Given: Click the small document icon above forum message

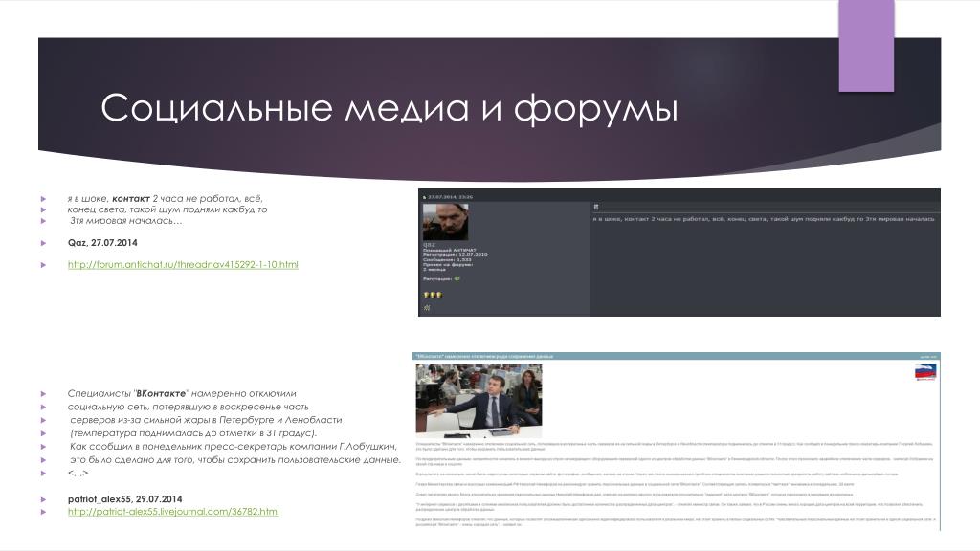Looking at the screenshot, I should click(596, 207).
